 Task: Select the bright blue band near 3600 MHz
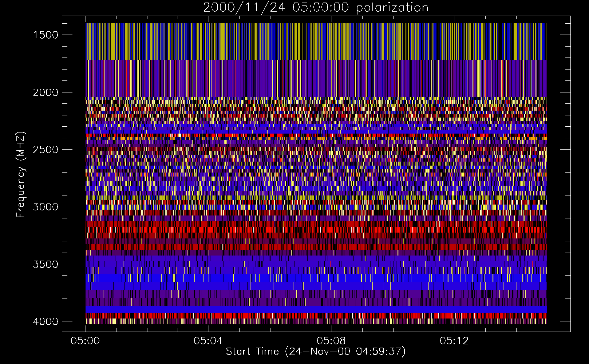click(316, 278)
